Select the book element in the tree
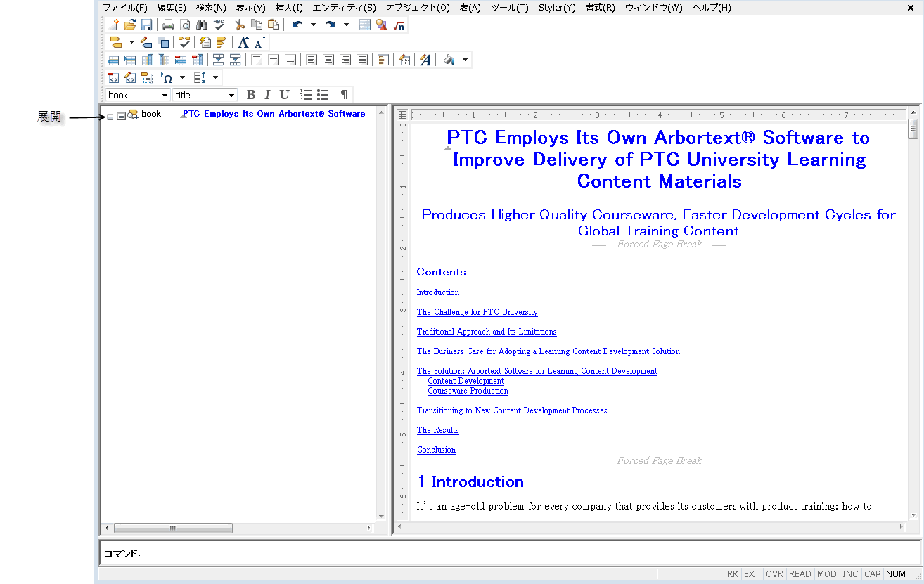Viewport: 924px width, 584px height. pos(151,114)
